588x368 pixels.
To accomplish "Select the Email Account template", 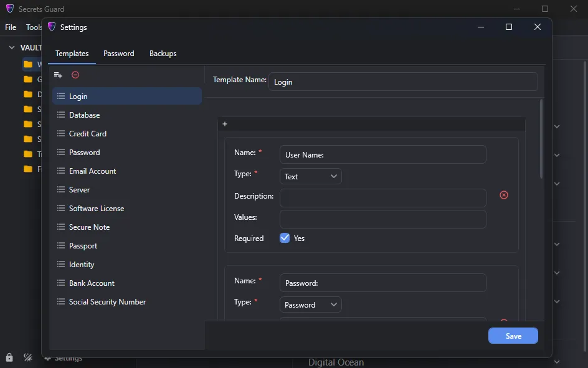I will [x=126, y=171].
